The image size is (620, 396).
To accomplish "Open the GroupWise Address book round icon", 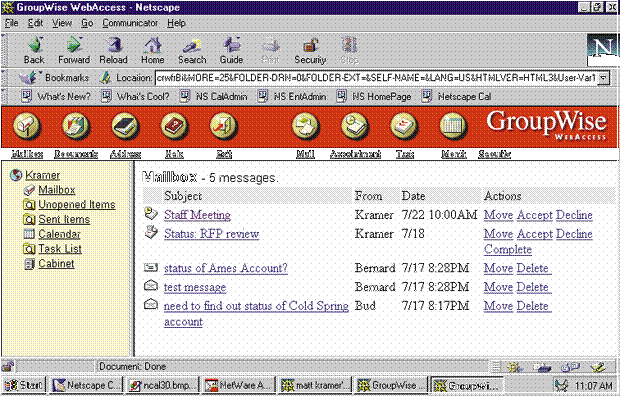I will click(125, 127).
